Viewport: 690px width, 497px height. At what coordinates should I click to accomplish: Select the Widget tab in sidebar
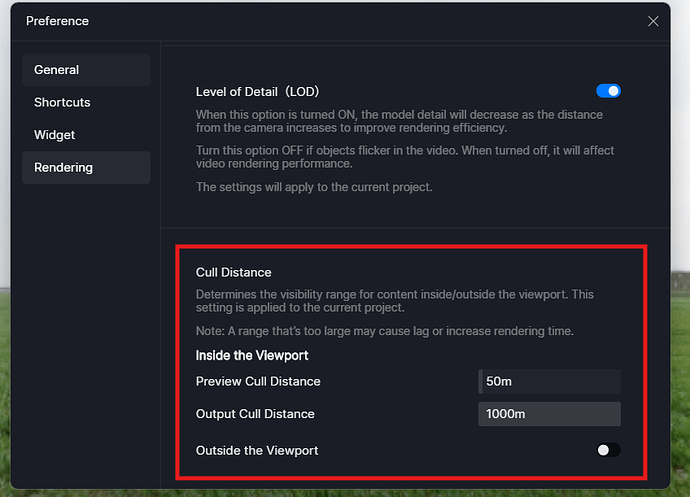pos(86,135)
